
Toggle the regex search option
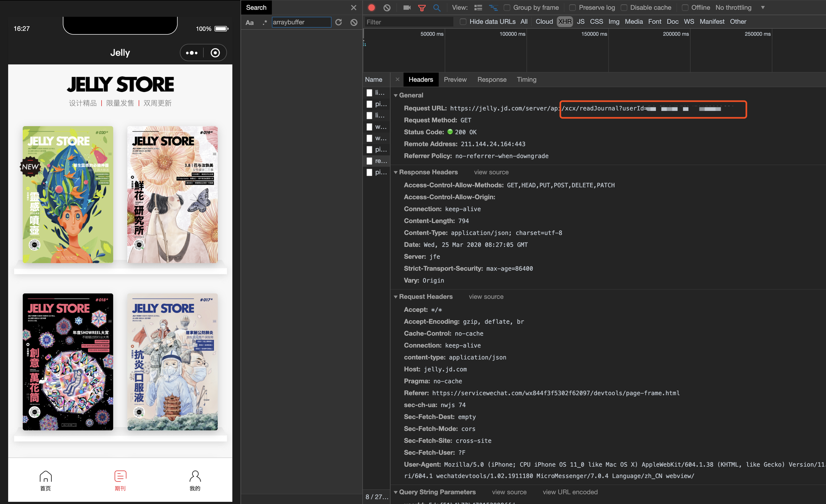(265, 22)
